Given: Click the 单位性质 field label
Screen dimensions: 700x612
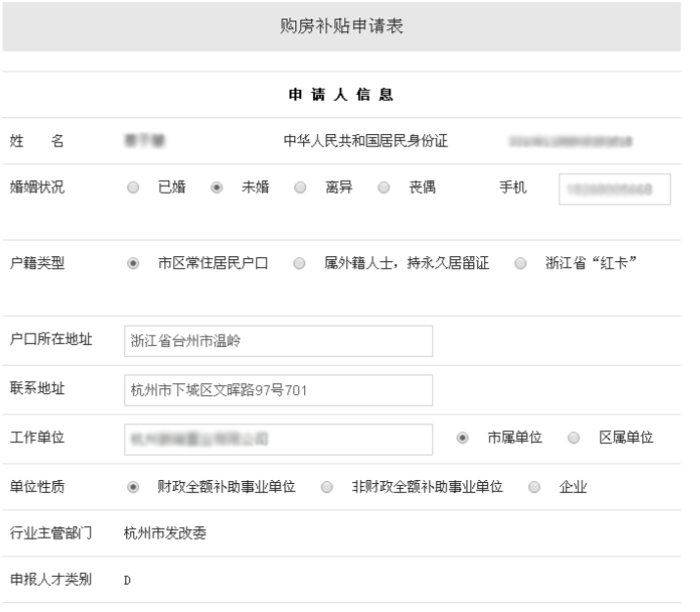Looking at the screenshot, I should click(37, 486).
